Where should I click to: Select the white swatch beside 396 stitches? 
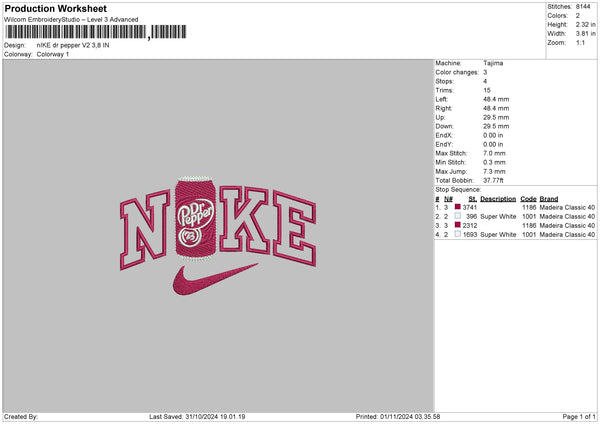tap(457, 216)
